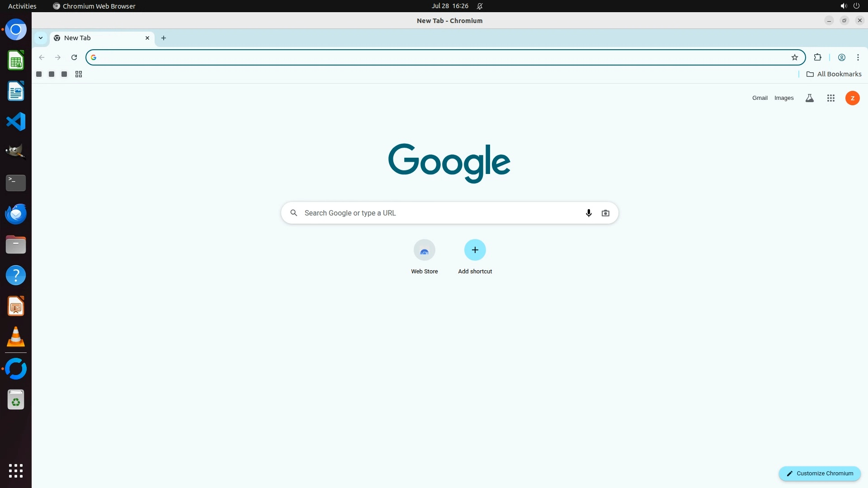Open a new tab with plus button
The image size is (868, 488).
(164, 38)
